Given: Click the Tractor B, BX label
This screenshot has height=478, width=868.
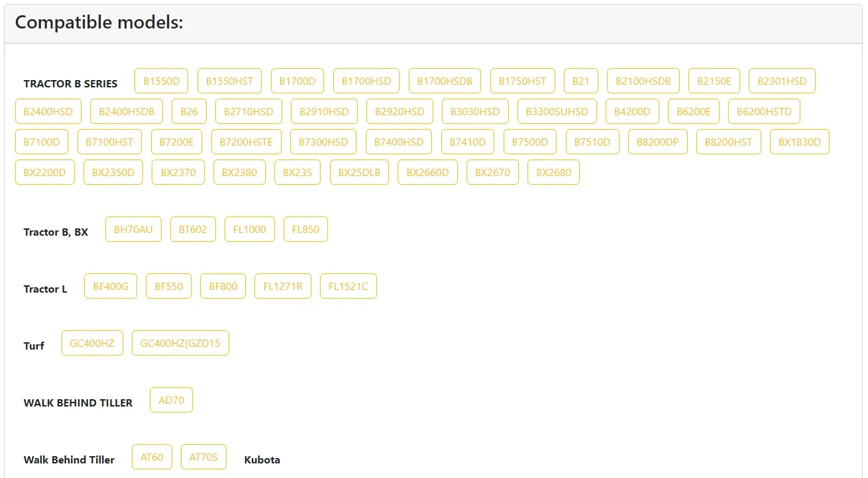Looking at the screenshot, I should [x=56, y=232].
